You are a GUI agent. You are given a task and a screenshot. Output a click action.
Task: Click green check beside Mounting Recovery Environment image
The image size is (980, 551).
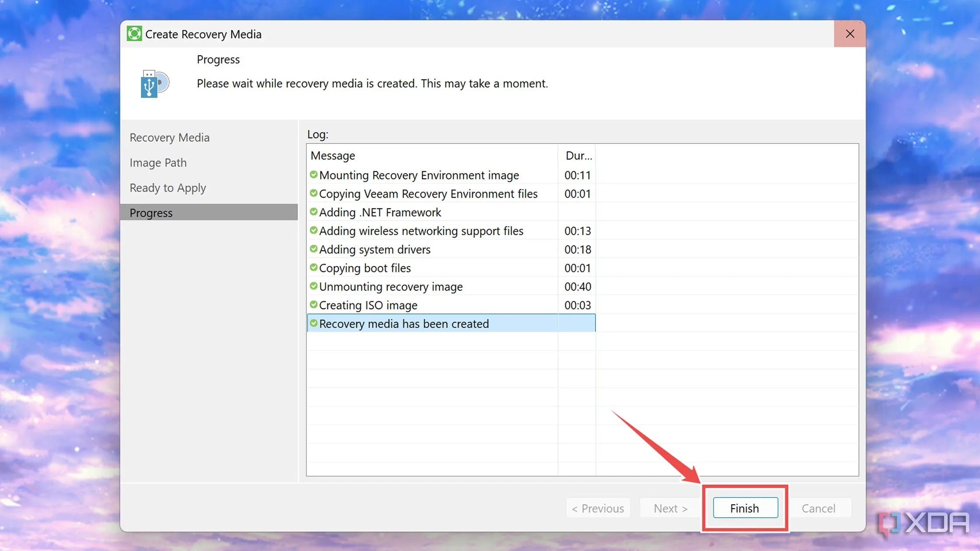[314, 175]
